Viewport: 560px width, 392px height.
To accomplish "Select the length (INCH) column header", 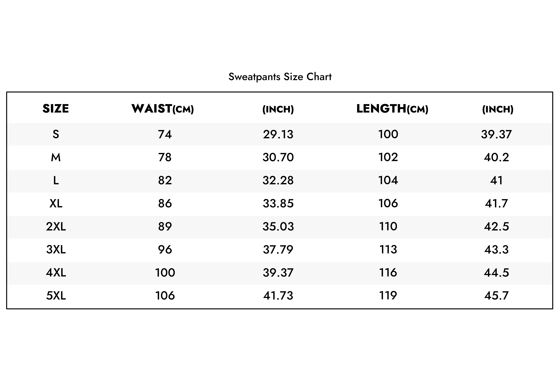I will (x=498, y=109).
